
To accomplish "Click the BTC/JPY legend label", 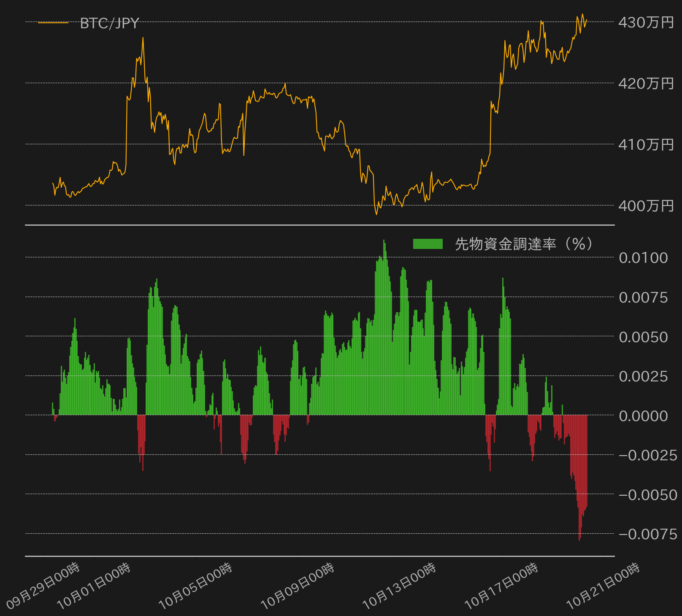I will [109, 23].
